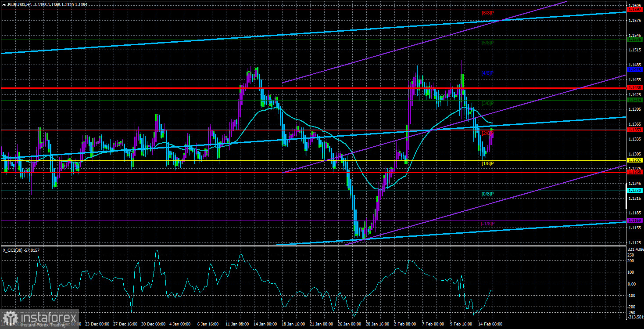Image resolution: width=644 pixels, height=329 pixels.
Task: Click the 1.1185 price axis tick
Action: coord(634,213)
